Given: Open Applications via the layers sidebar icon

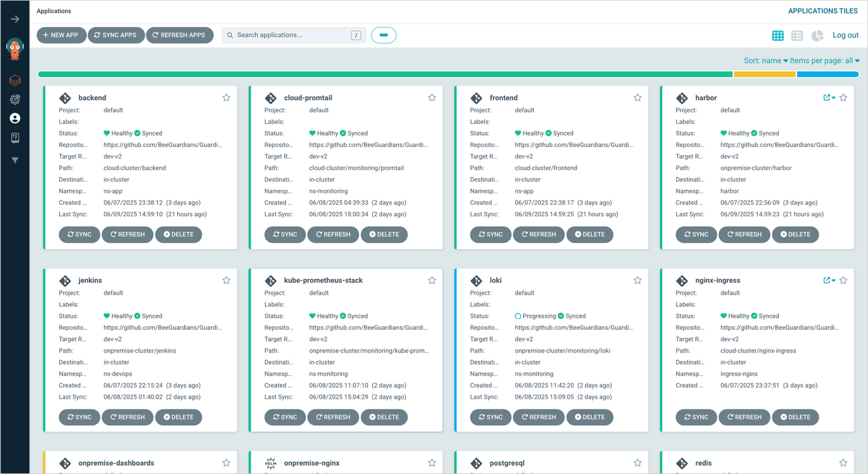Looking at the screenshot, I should tap(15, 80).
